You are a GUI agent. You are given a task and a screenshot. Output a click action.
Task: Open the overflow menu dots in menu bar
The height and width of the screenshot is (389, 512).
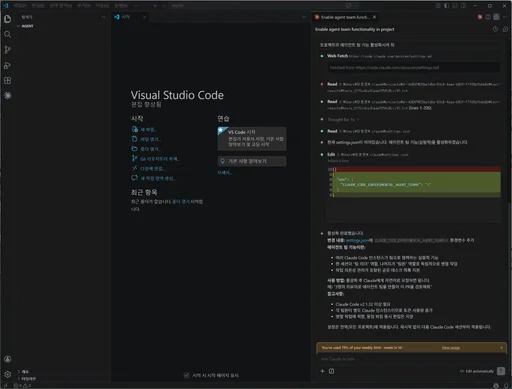[136, 6]
